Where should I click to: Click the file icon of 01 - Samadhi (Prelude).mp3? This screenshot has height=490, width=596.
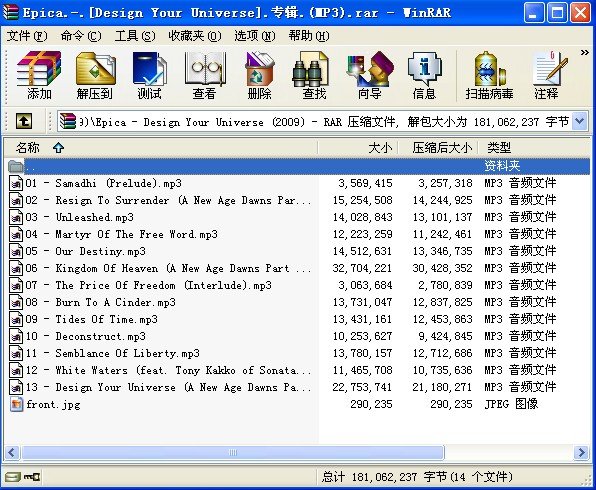coord(16,183)
